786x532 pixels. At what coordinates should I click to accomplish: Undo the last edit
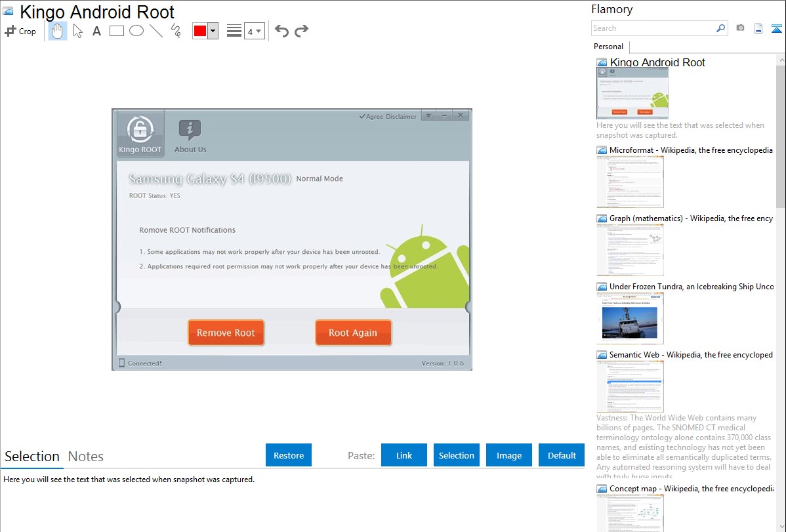(281, 31)
